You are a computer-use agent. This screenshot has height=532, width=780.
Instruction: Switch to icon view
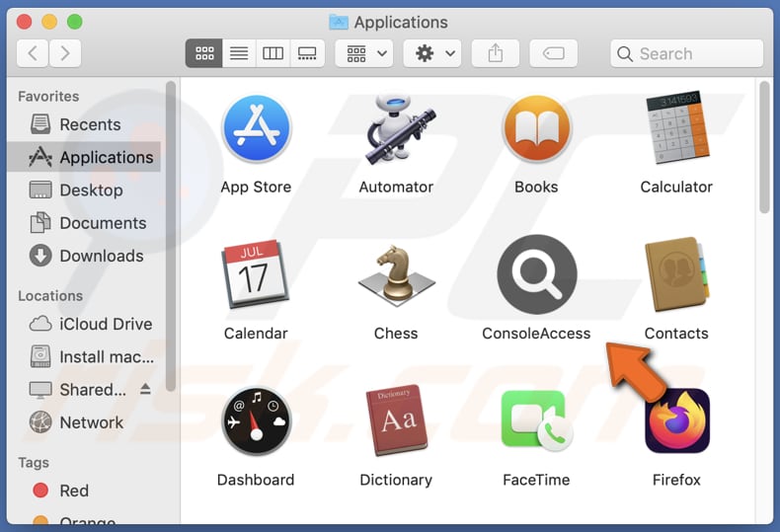(204, 53)
